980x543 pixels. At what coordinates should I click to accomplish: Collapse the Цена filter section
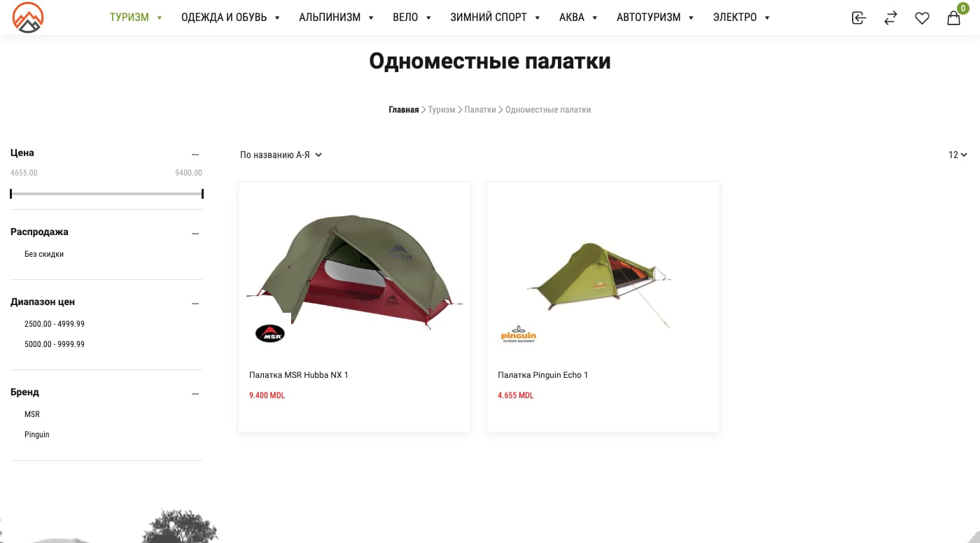click(195, 155)
